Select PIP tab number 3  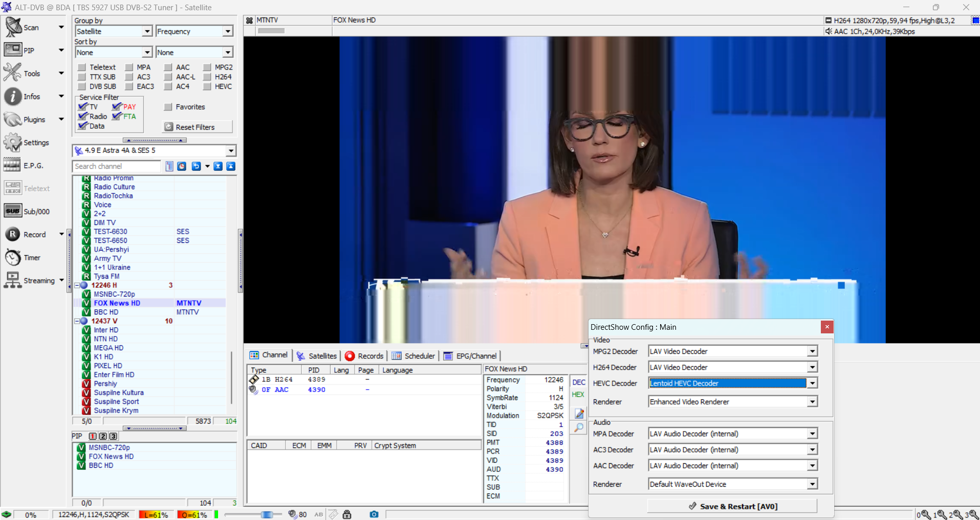[x=113, y=436]
